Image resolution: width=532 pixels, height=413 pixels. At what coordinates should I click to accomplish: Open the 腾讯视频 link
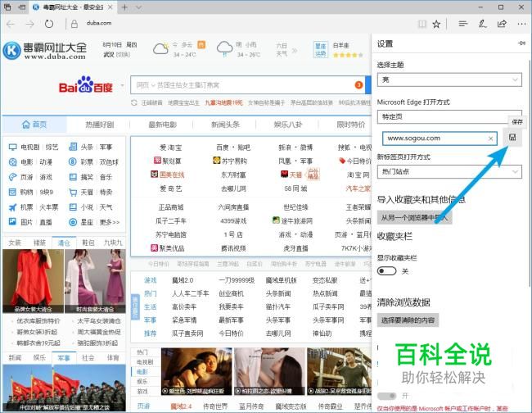tap(233, 248)
